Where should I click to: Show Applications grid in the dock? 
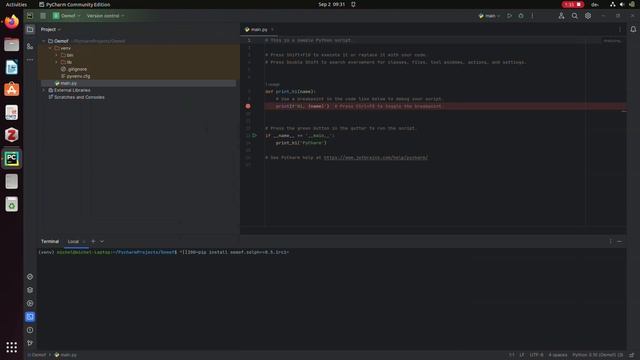coord(11,347)
